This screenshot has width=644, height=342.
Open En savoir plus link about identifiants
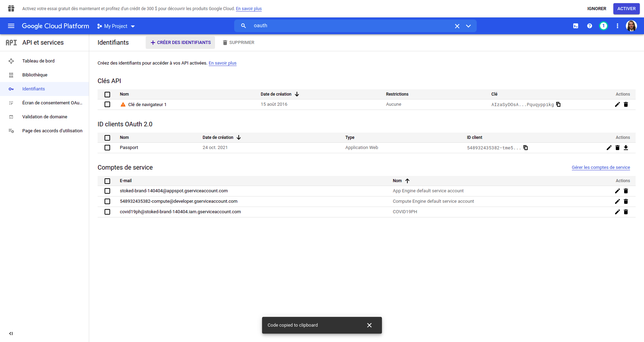pyautogui.click(x=222, y=63)
